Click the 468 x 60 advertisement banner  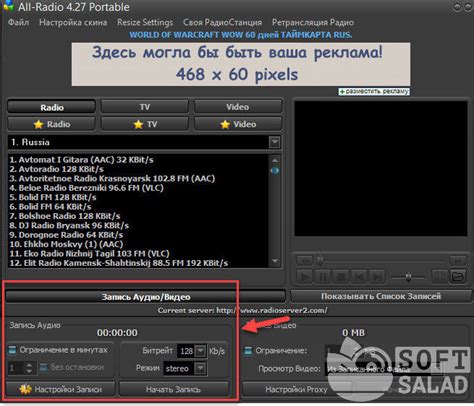coord(241,64)
